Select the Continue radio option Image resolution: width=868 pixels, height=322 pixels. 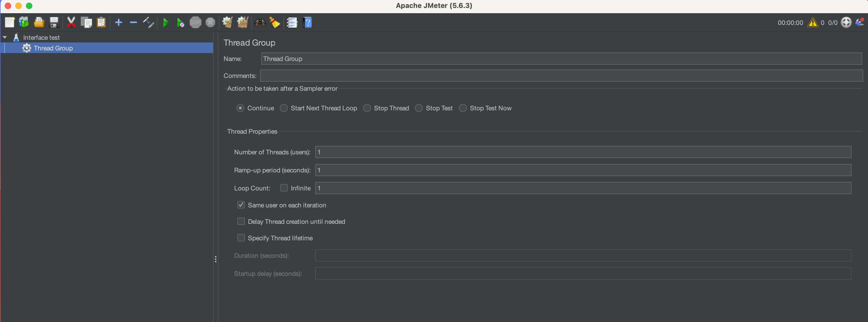240,108
